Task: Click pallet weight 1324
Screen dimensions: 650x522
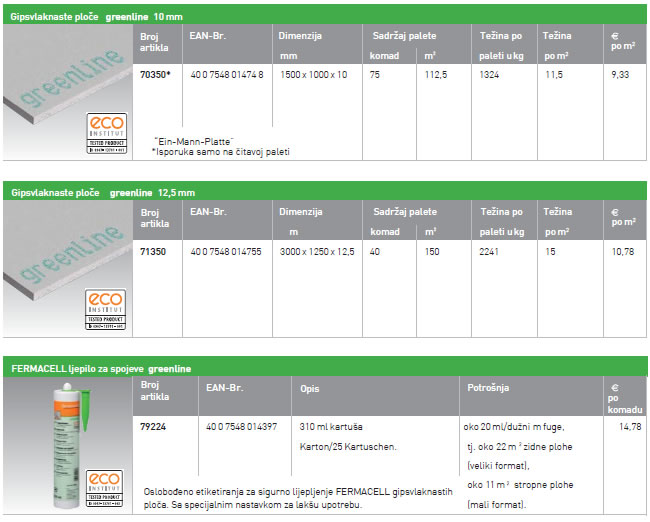Action: pos(489,75)
